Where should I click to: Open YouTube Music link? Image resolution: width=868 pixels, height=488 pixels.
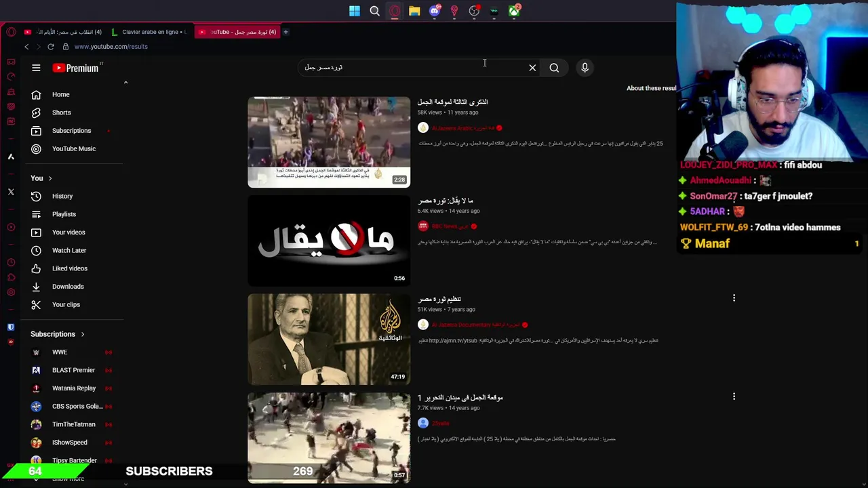[73, 148]
